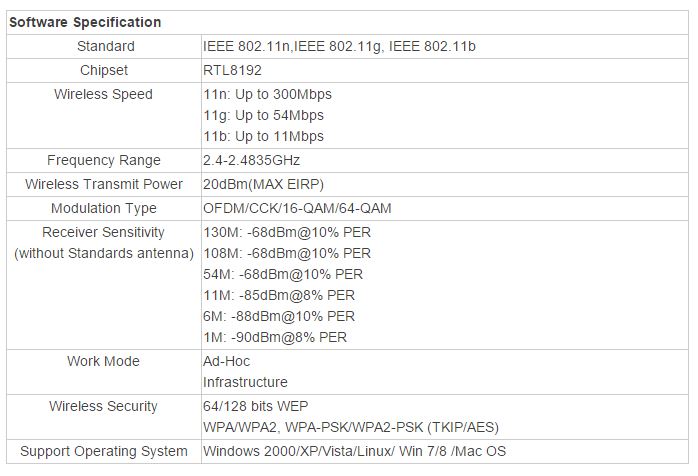Click the 20dBm(MAX EIRP) value
The image size is (698, 476).
263,184
